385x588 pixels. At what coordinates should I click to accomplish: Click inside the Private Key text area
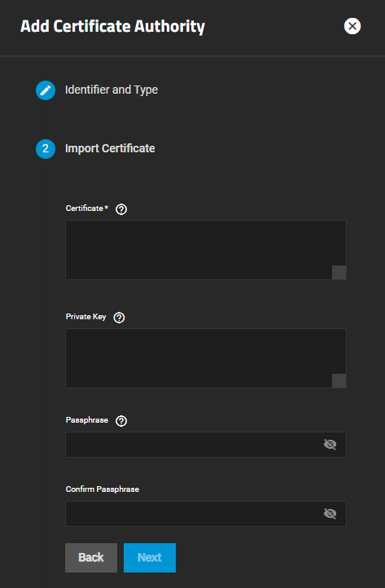pyautogui.click(x=206, y=358)
